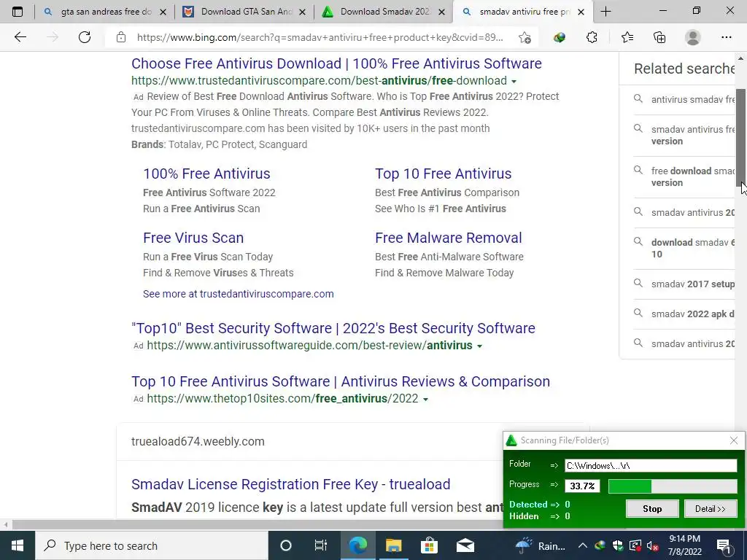Click the page vertical scrollbar thumb
747x560 pixels.
[x=741, y=138]
